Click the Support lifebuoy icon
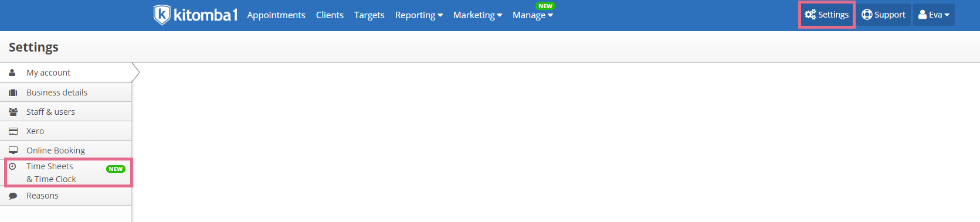The height and width of the screenshot is (222, 980). coord(867,15)
